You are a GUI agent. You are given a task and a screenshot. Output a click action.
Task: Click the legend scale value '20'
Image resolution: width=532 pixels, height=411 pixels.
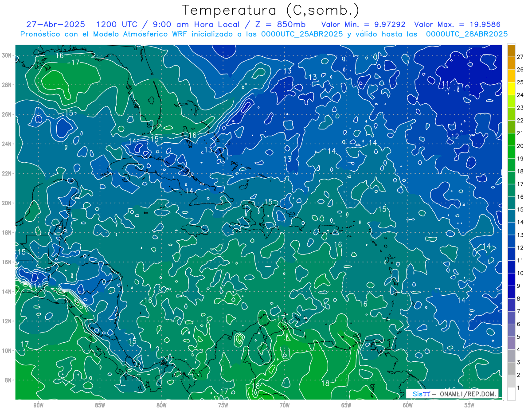click(x=520, y=146)
